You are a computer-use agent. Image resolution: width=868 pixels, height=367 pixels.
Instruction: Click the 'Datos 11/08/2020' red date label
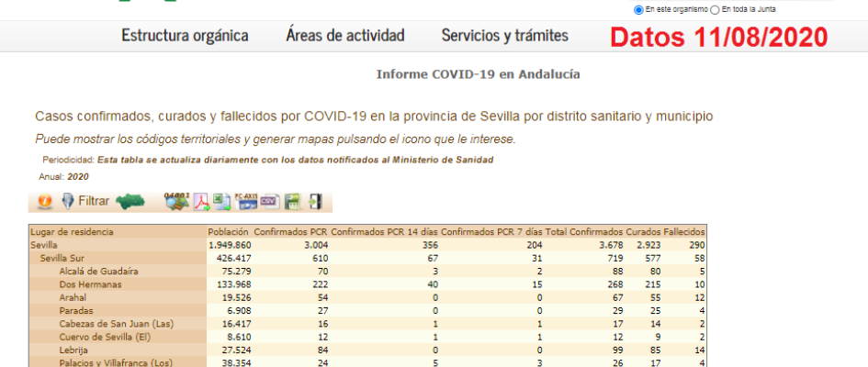(719, 37)
